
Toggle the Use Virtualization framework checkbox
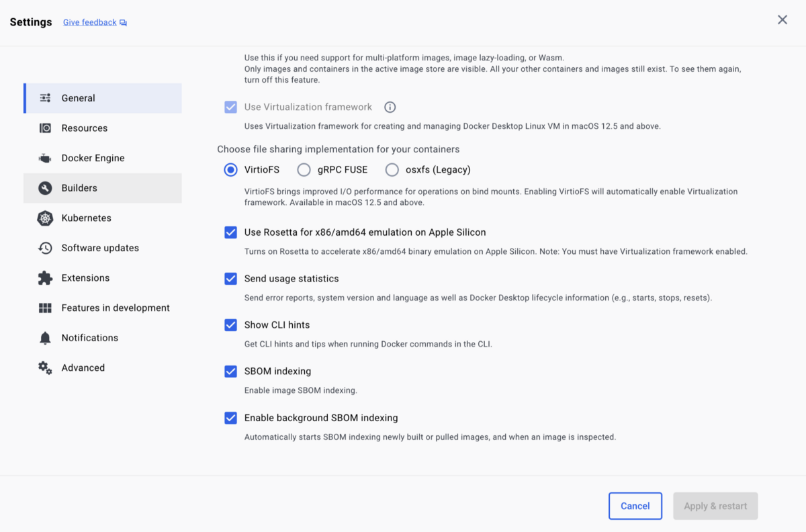coord(230,107)
